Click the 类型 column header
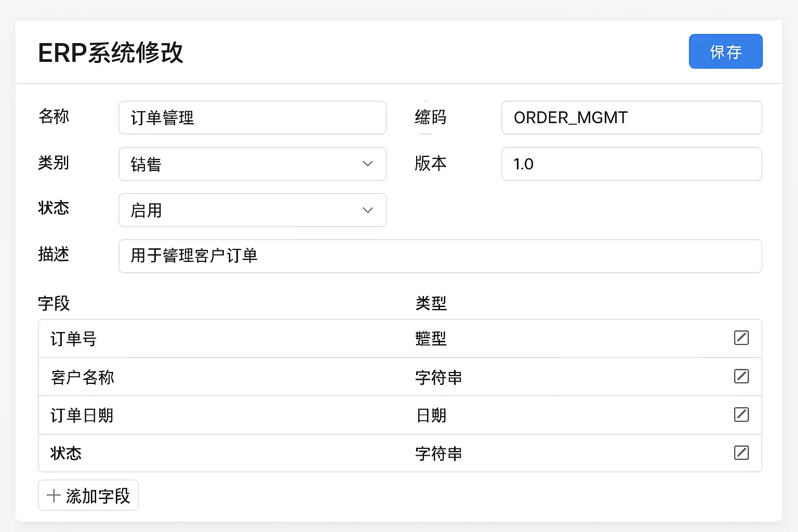 pos(431,303)
